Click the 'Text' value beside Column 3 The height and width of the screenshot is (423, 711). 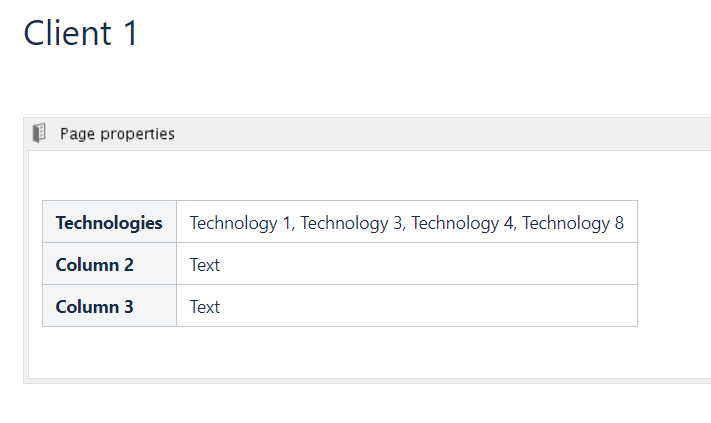(x=205, y=307)
